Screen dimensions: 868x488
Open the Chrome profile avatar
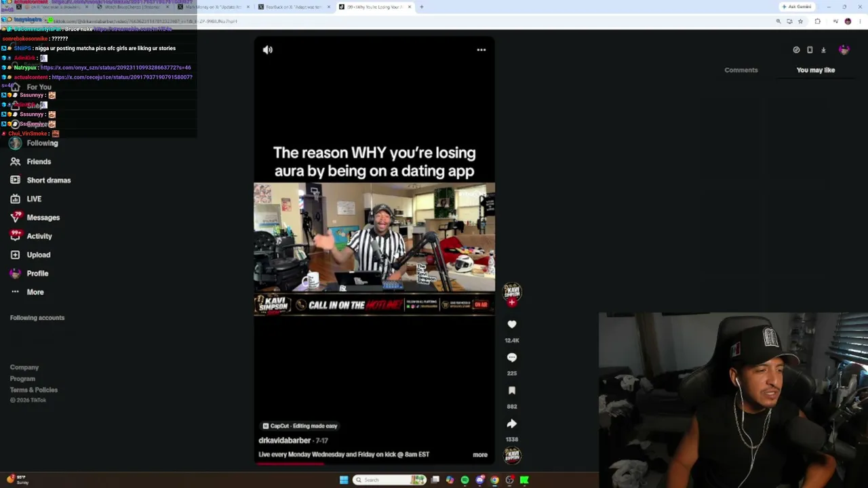tap(848, 21)
